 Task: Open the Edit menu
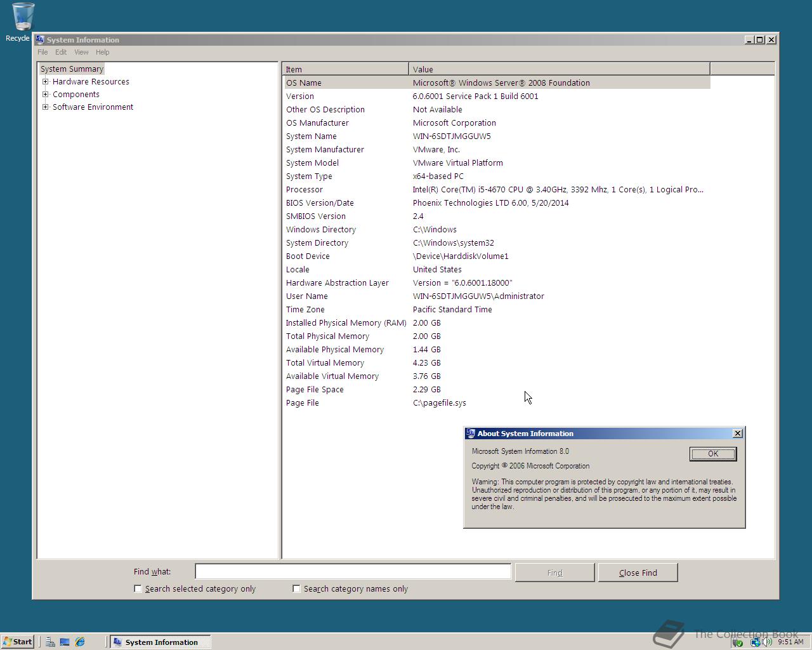click(61, 52)
